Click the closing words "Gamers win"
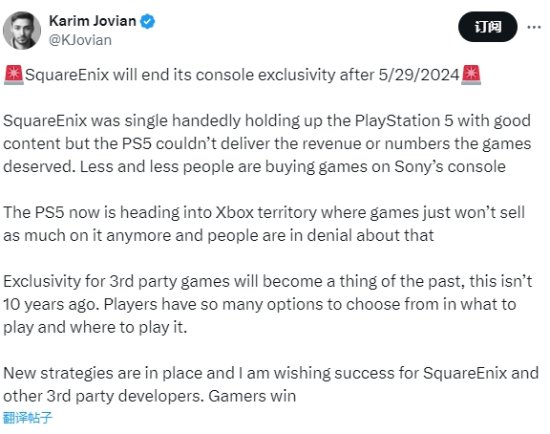Image resolution: width=550 pixels, height=434 pixels. pos(252,396)
